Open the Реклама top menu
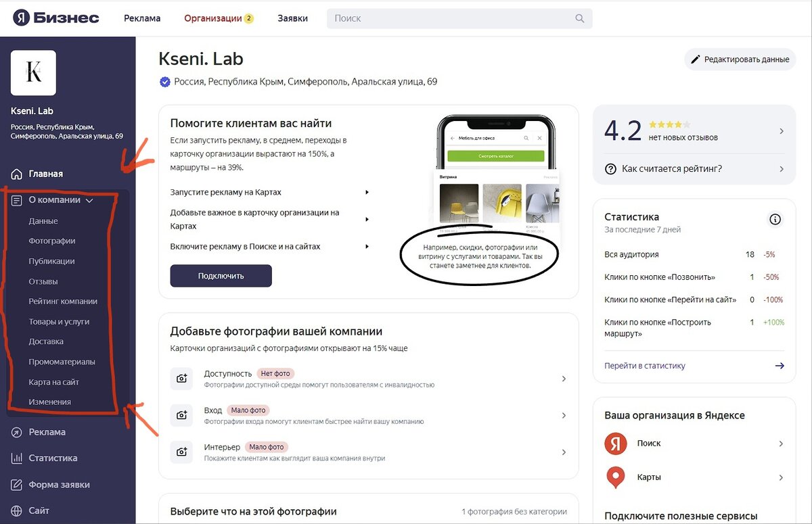Image resolution: width=812 pixels, height=524 pixels. click(x=142, y=18)
